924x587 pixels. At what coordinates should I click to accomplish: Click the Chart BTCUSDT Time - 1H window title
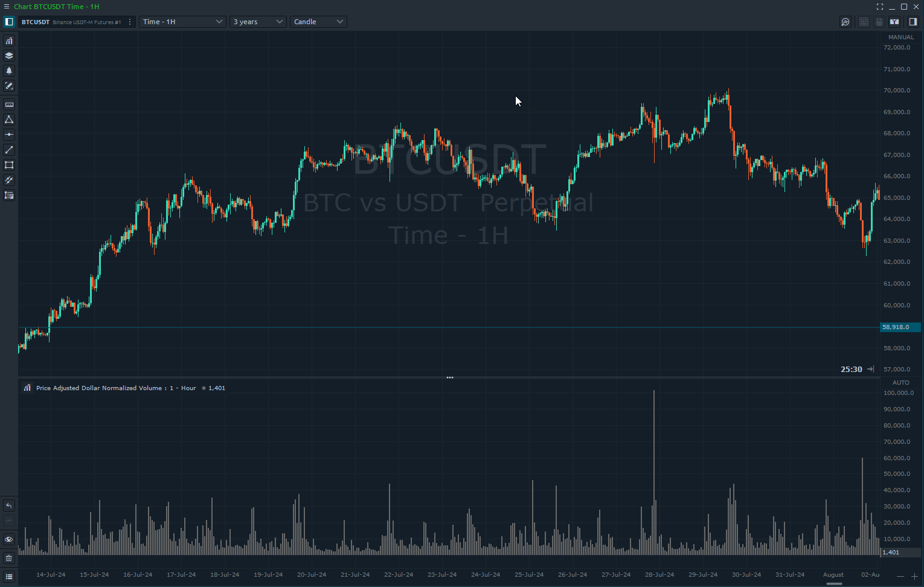coord(56,7)
